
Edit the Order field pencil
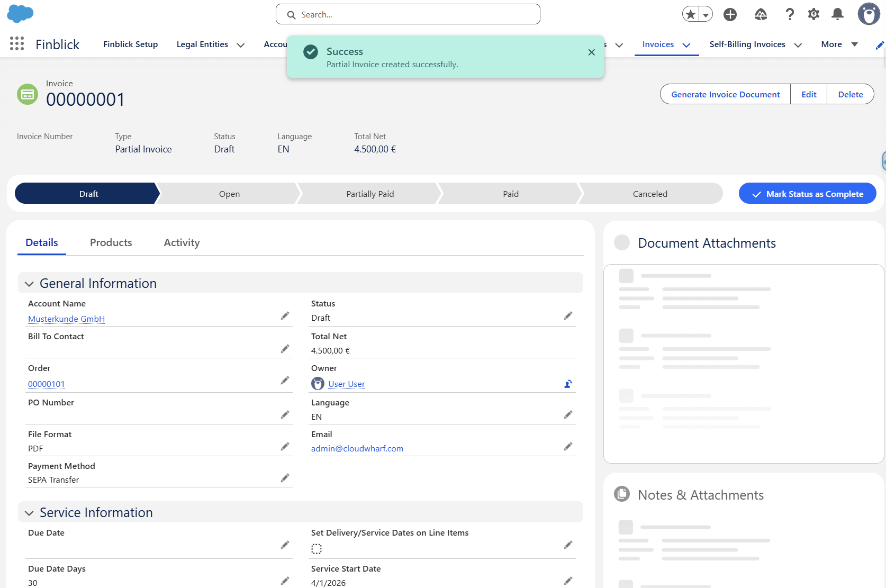285,381
